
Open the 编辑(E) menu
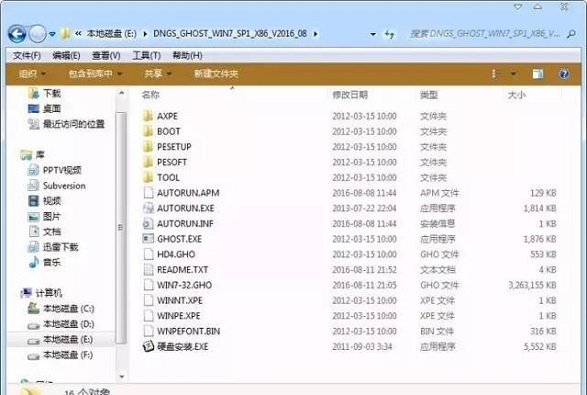click(x=66, y=56)
